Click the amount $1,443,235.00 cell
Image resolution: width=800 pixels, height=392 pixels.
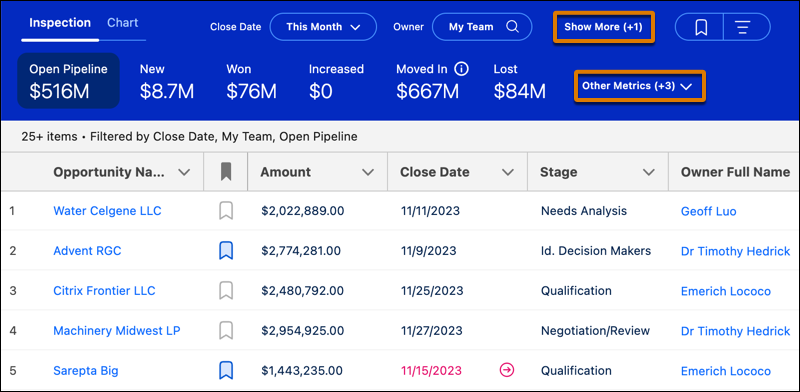coord(301,371)
